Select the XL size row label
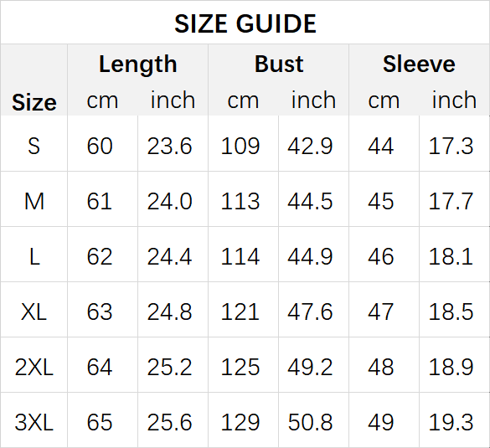The image size is (490, 448). click(34, 312)
